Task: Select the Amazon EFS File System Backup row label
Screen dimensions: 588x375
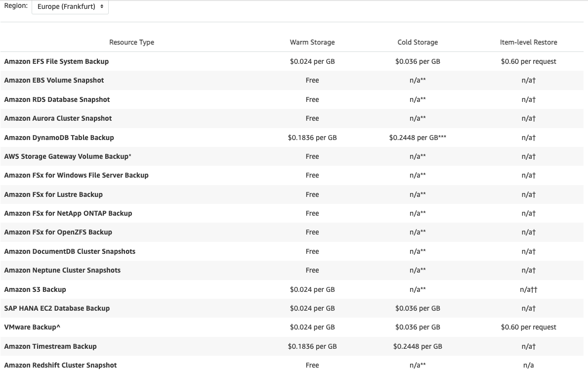Action: tap(56, 61)
